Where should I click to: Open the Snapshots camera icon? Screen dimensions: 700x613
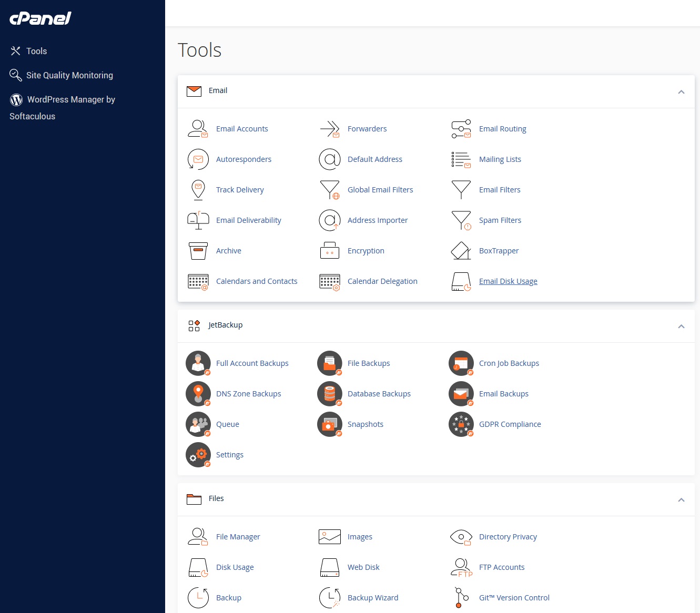click(x=330, y=424)
